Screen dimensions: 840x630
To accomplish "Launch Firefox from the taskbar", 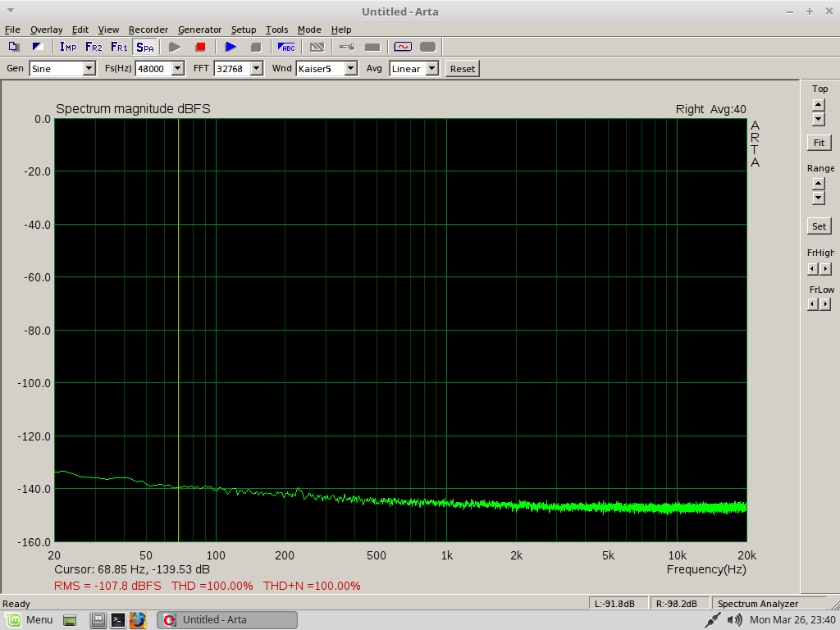I will pyautogui.click(x=138, y=620).
